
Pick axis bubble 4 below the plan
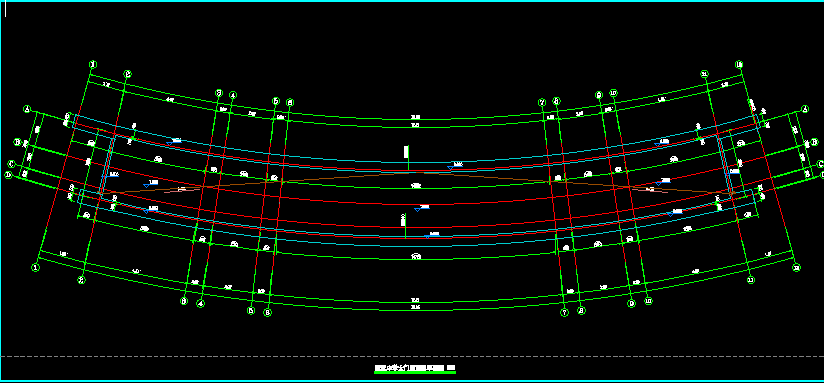coord(200,304)
